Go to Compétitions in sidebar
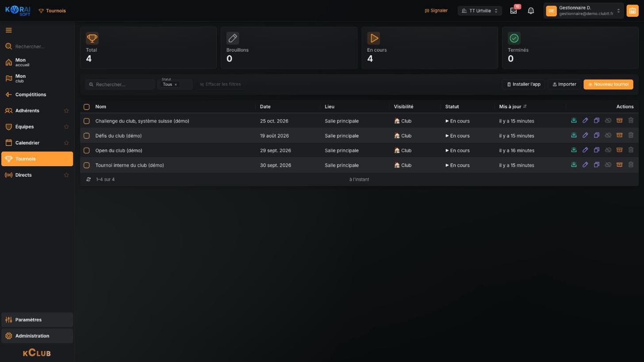Image resolution: width=644 pixels, height=362 pixels. [37, 95]
